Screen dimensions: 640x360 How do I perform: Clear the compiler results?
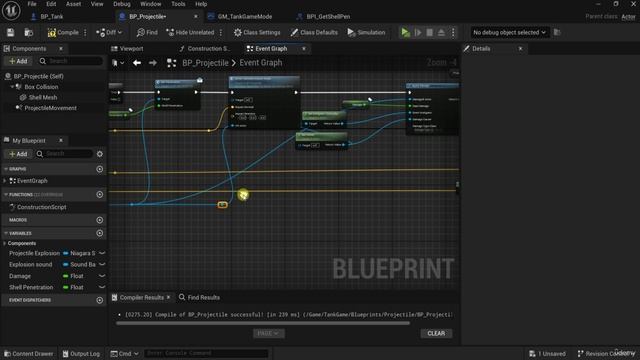pyautogui.click(x=436, y=334)
